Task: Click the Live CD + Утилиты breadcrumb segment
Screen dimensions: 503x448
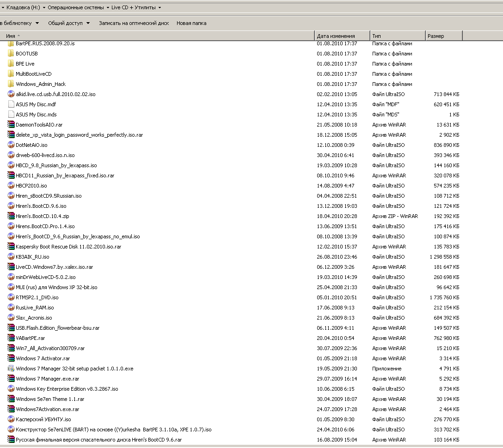Action: (134, 7)
